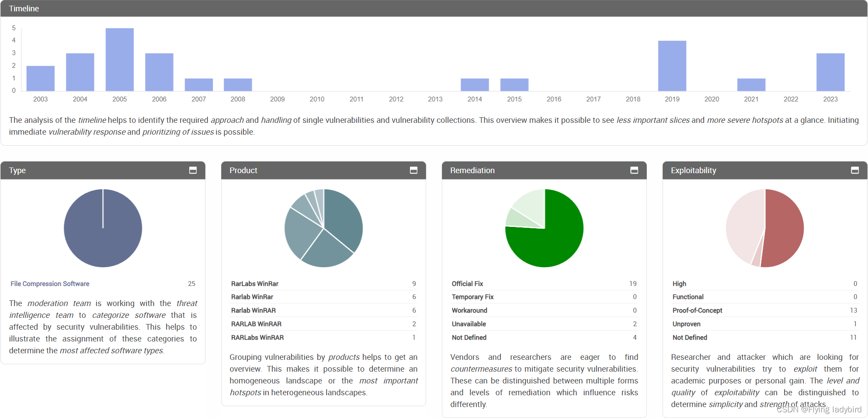Click the 2009 axis label
868x418 pixels.
(x=278, y=99)
